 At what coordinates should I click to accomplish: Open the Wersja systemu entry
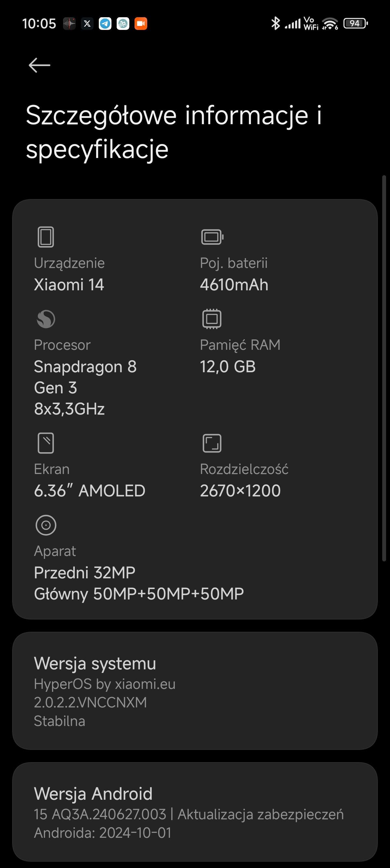point(195,691)
